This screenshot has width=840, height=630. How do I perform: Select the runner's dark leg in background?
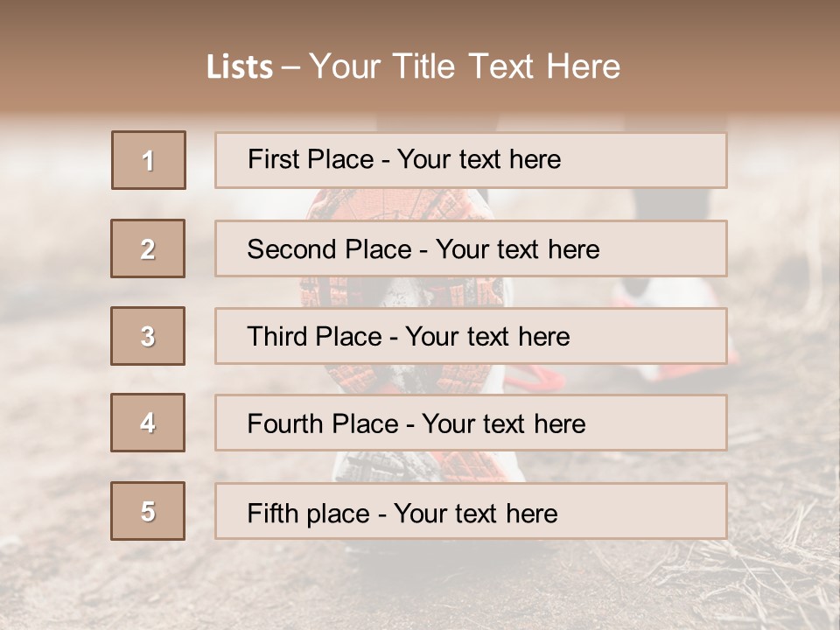tap(674, 204)
